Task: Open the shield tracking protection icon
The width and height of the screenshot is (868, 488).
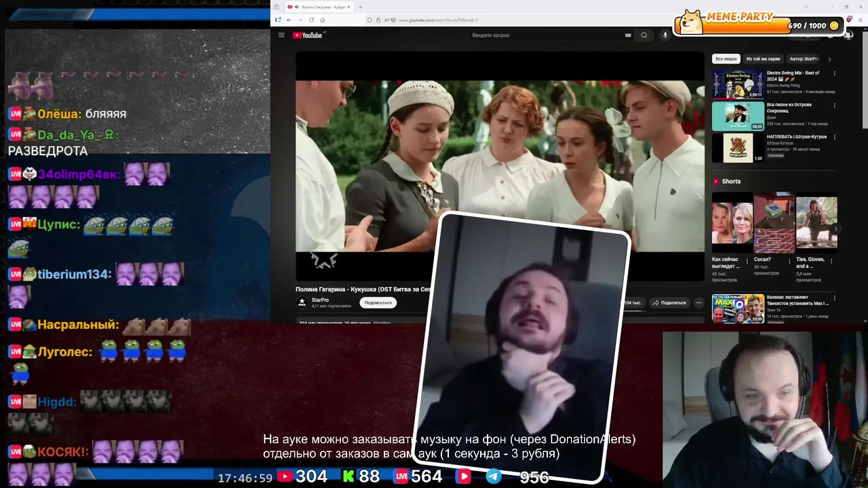Action: [x=369, y=20]
